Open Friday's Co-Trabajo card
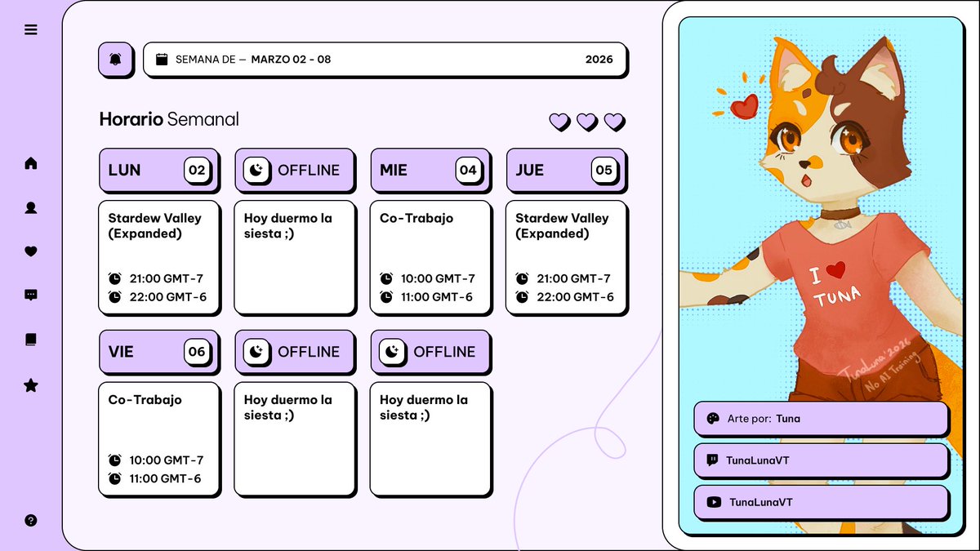The image size is (980, 551). [158, 438]
